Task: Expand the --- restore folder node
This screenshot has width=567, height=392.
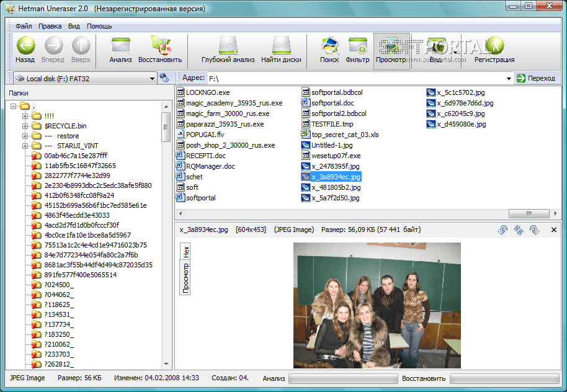Action: [25, 136]
